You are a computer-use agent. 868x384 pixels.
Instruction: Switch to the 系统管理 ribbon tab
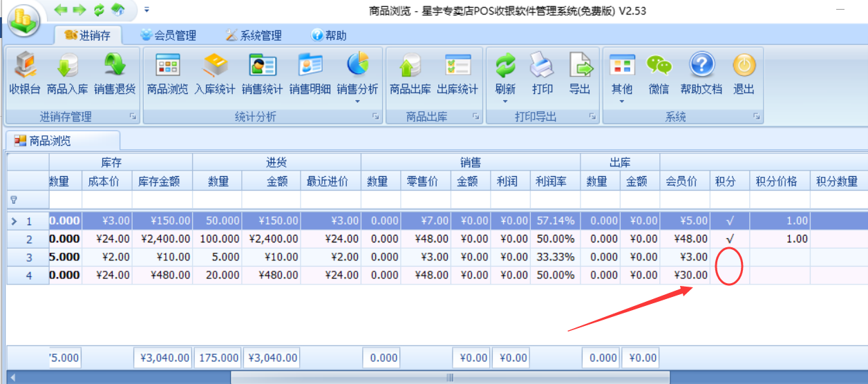tap(254, 35)
